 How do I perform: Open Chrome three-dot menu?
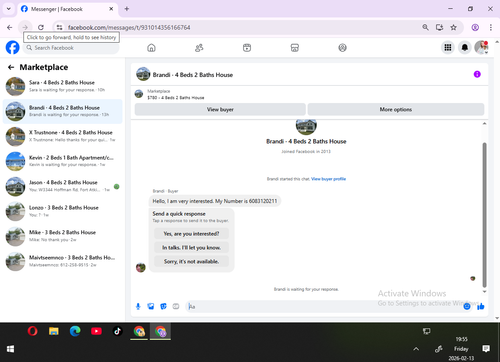tap(491, 27)
